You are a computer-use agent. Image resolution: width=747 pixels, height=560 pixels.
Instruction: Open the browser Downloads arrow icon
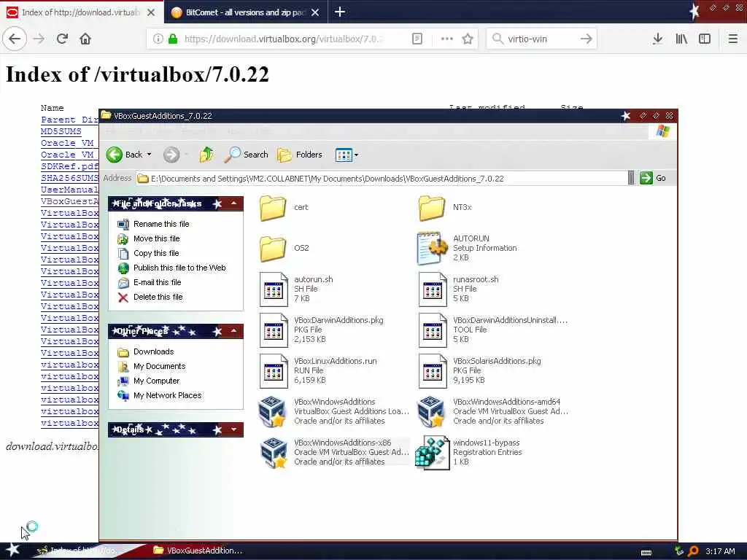point(657,39)
